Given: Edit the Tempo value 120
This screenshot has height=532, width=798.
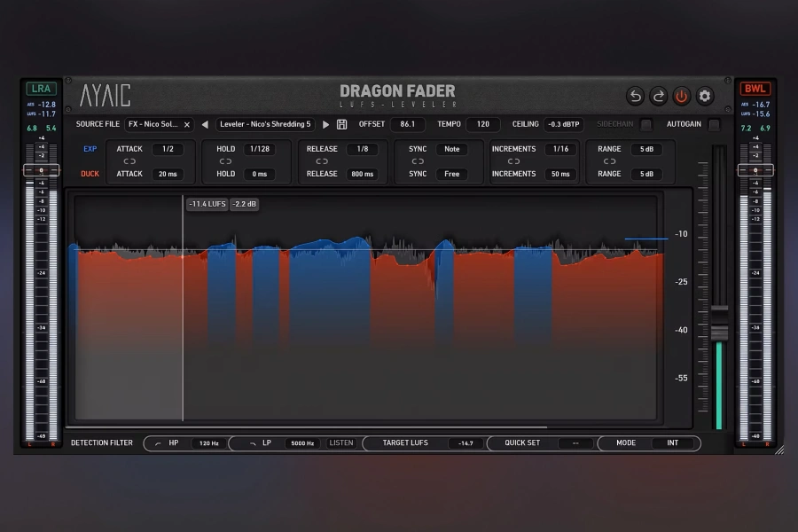Looking at the screenshot, I should coord(483,125).
